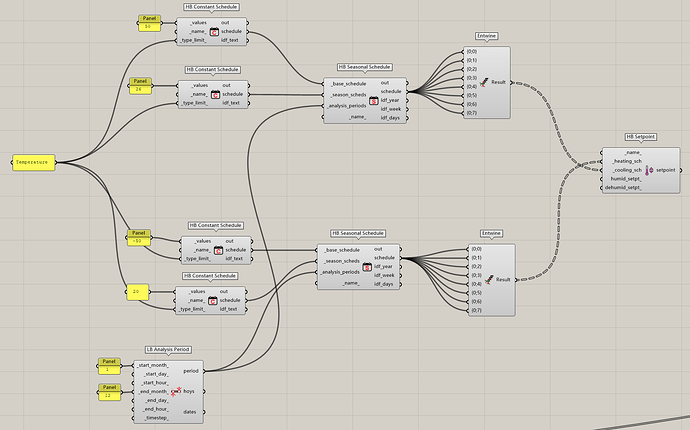Click the humid_setpt_ input
The width and height of the screenshot is (690, 430).
point(626,179)
